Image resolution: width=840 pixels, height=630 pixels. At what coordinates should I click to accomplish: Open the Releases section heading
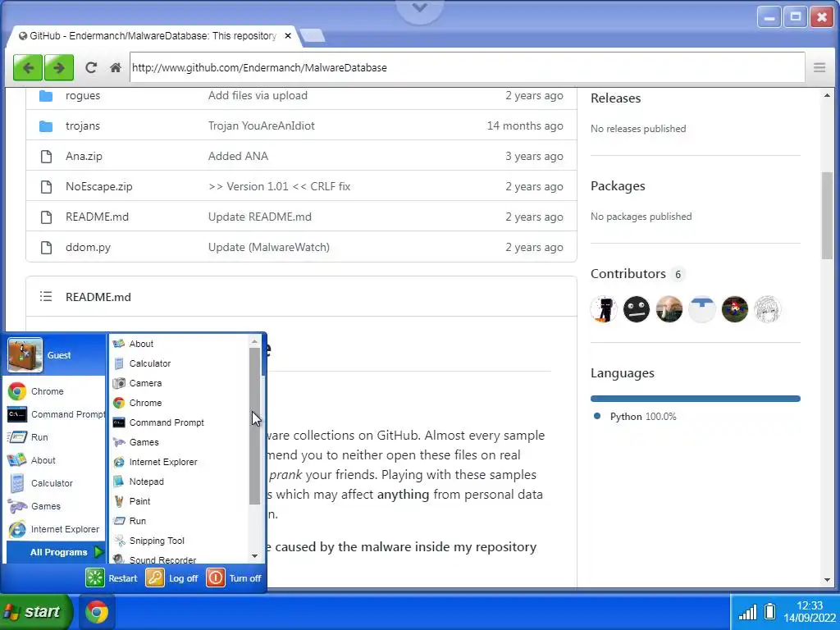click(x=615, y=98)
